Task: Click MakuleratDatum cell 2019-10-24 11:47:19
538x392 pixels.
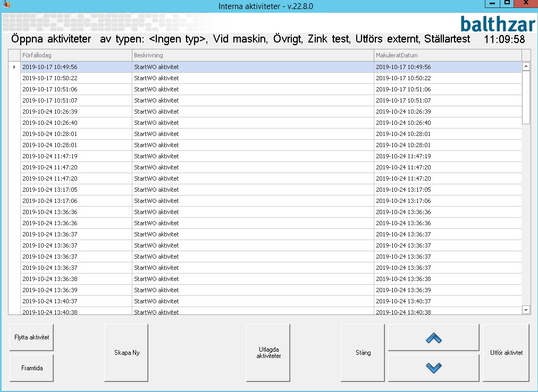Action: 448,156
